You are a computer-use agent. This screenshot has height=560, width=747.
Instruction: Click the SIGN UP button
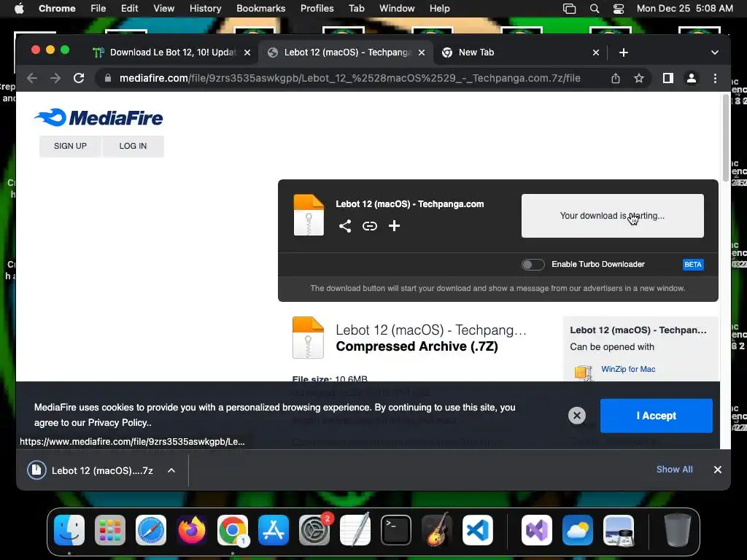[70, 146]
